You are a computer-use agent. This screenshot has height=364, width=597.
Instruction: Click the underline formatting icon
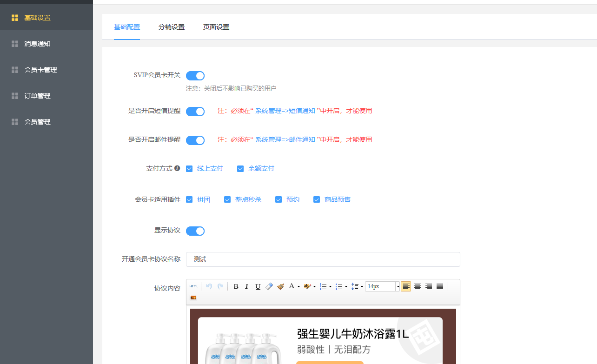(x=258, y=286)
